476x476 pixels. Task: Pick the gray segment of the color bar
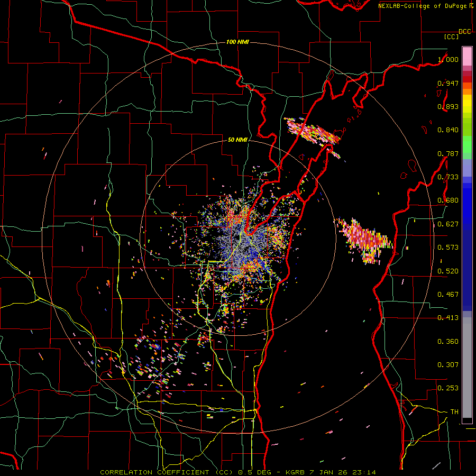467,368
